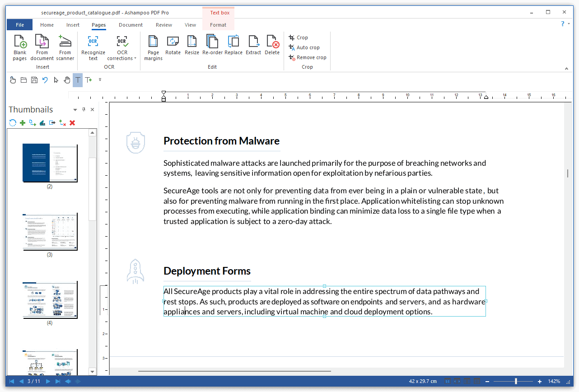Select the arrow pointer tool
Screen dimensions: 579x392
(x=56, y=80)
